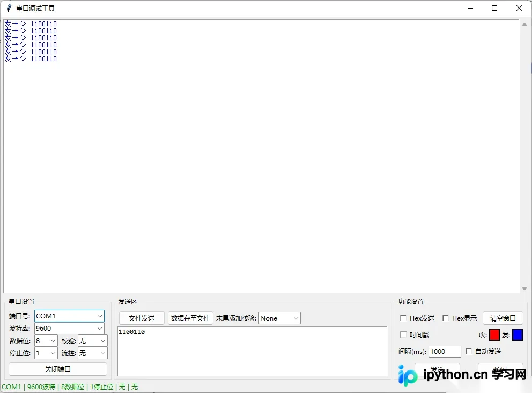
Task: Click the 文件发送 file send button
Action: 142,318
